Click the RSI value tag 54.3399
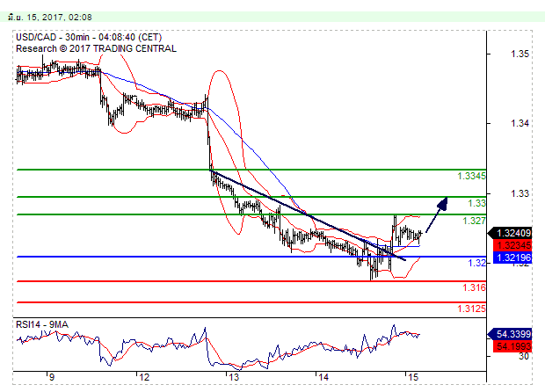This screenshot has width=545, height=392. pos(511,334)
